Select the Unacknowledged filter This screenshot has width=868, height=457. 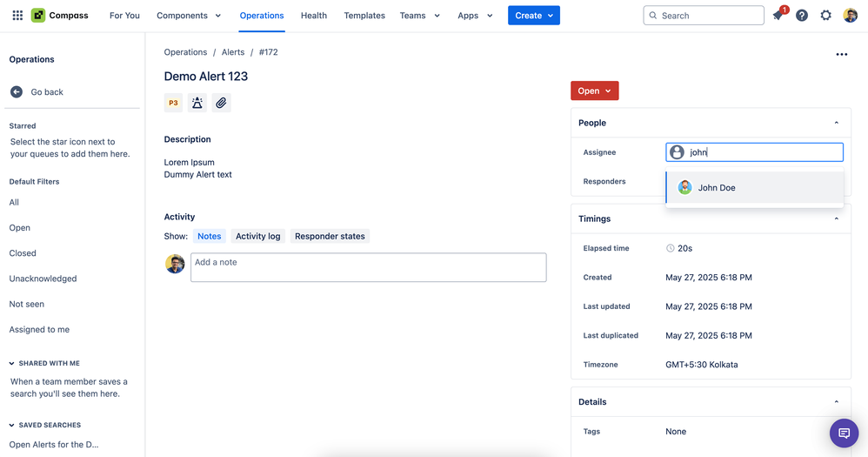43,279
